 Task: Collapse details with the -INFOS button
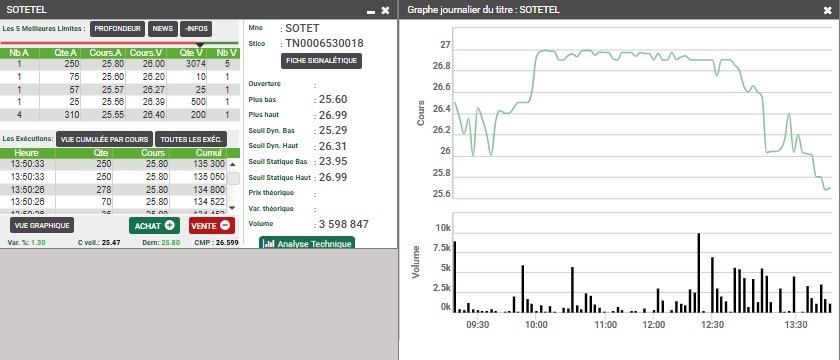[x=196, y=29]
